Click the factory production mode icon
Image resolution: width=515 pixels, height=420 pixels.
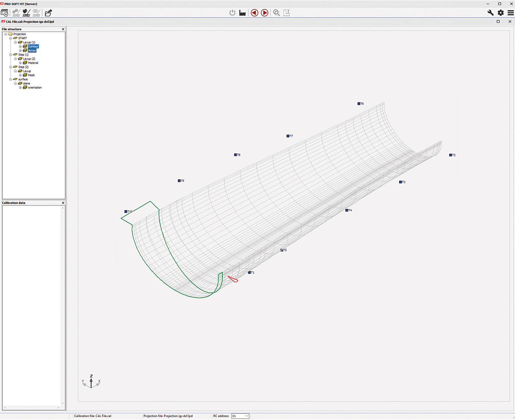pyautogui.click(x=243, y=13)
